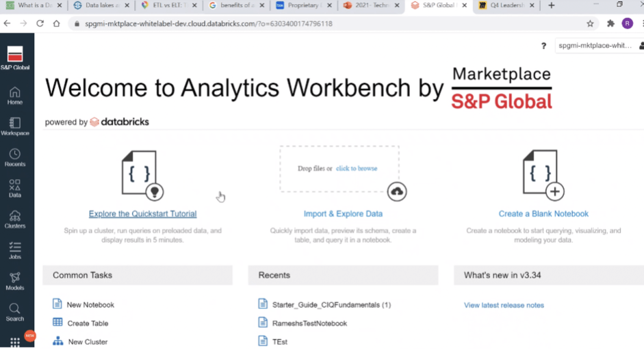This screenshot has height=350, width=644.
Task: Open the apps grid icon with NEW badge
Action: coord(15,342)
